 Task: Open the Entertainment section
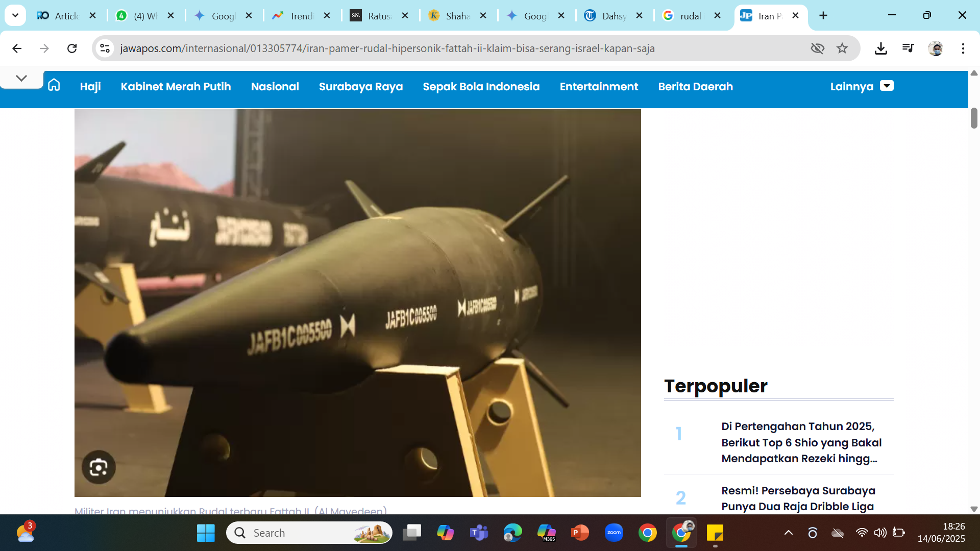pos(599,87)
